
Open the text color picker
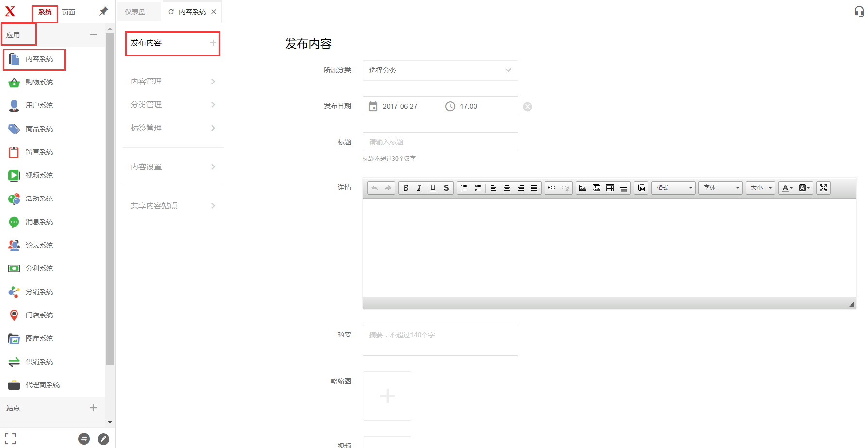point(787,188)
